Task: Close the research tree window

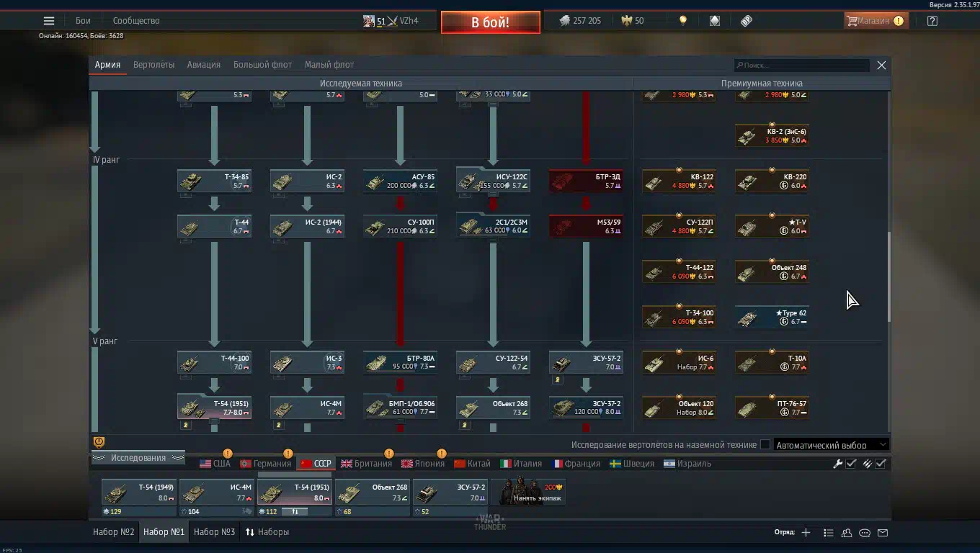Action: pyautogui.click(x=881, y=66)
